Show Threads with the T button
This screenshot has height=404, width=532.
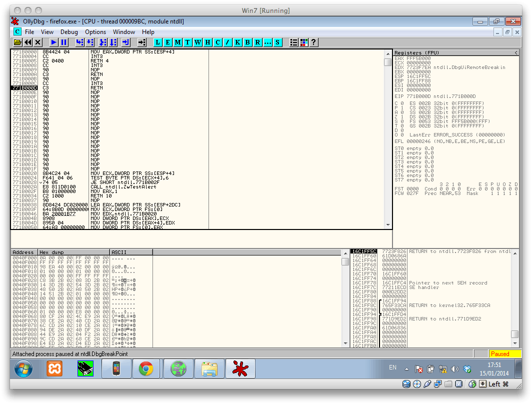pyautogui.click(x=187, y=42)
